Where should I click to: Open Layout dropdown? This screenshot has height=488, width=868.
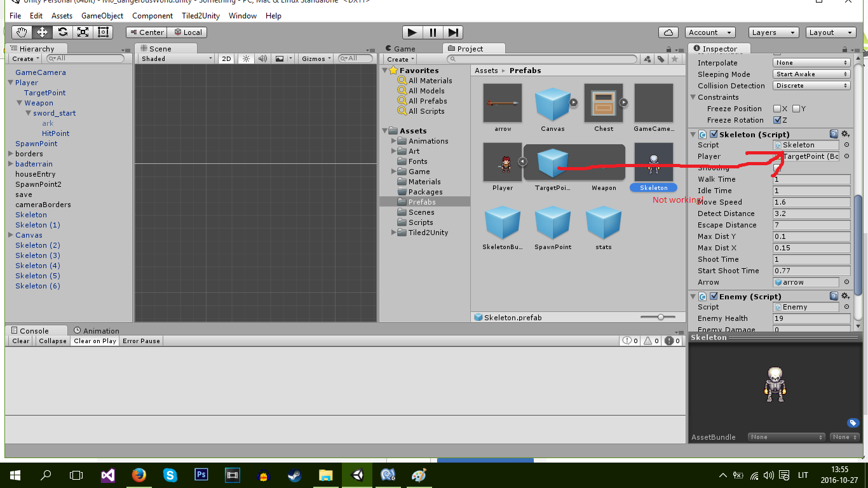pos(831,32)
